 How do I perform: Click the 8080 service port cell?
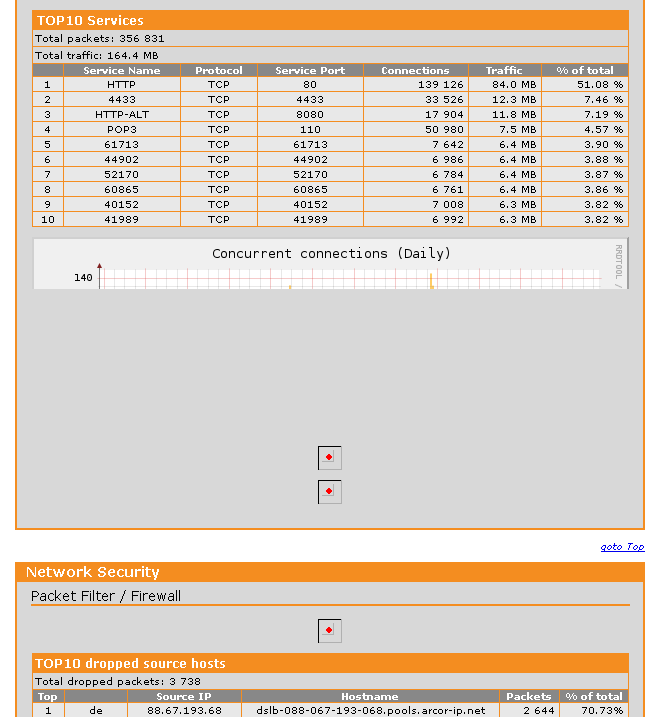click(x=311, y=114)
